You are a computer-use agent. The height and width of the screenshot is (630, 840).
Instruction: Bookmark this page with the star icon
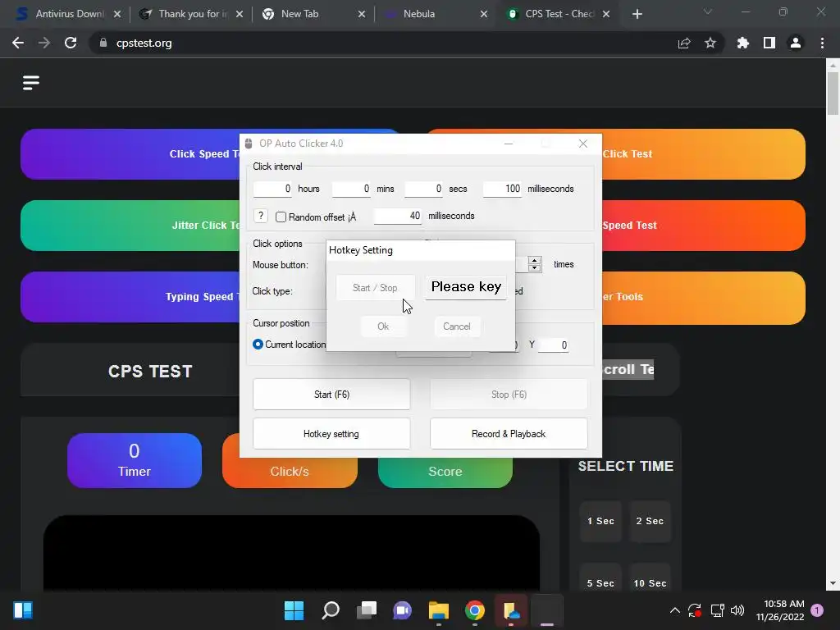coord(710,43)
